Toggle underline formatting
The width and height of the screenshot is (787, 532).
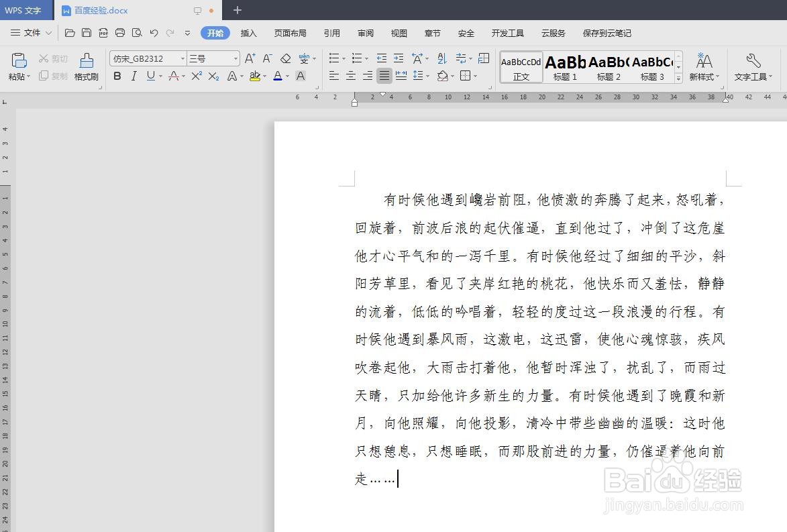pos(148,76)
